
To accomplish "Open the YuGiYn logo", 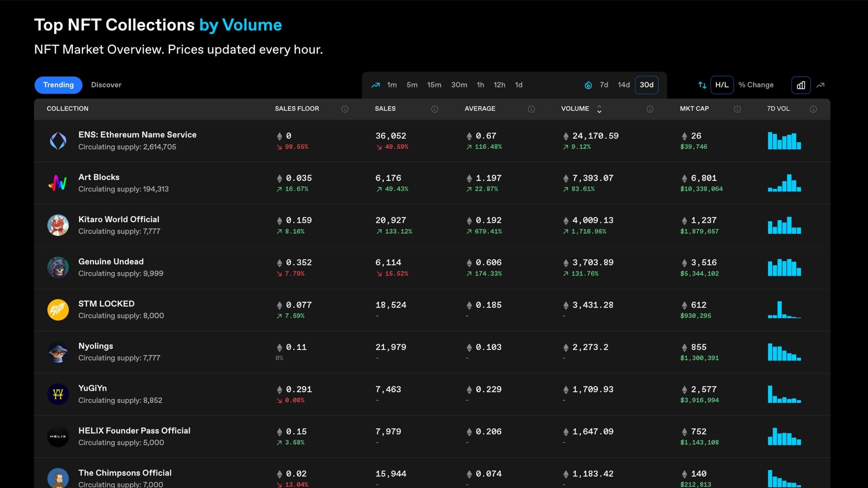I will tap(58, 394).
